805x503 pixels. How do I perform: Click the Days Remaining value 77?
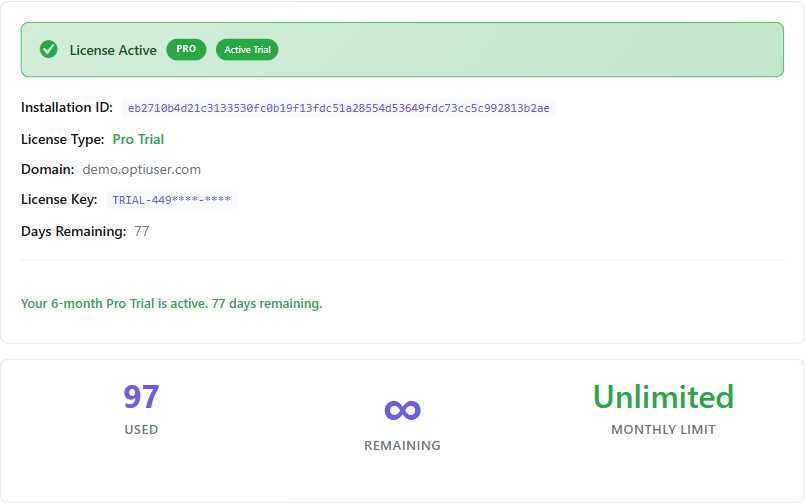(142, 231)
